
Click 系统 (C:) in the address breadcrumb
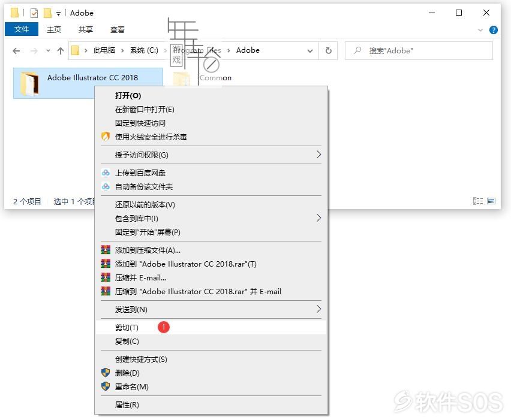(x=144, y=50)
